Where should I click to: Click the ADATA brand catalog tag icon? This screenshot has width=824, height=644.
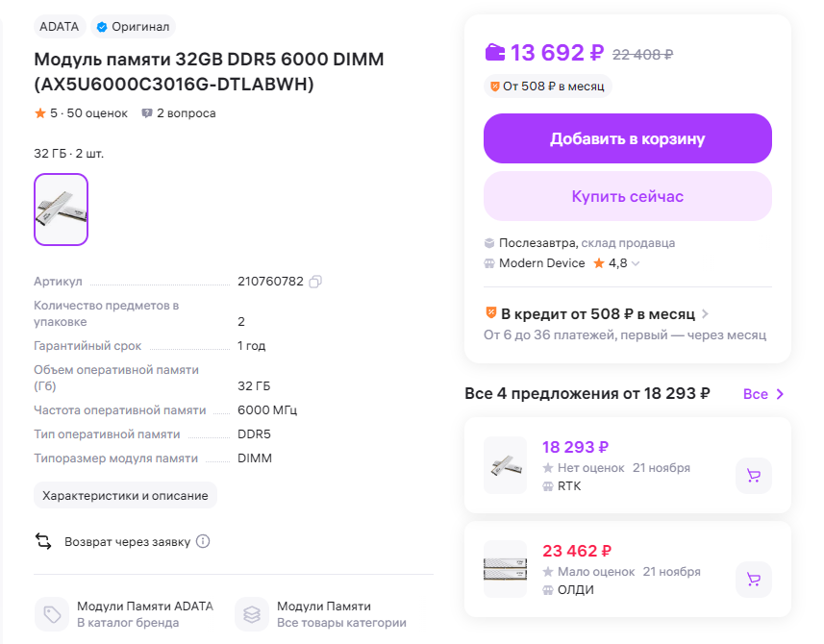(52, 614)
